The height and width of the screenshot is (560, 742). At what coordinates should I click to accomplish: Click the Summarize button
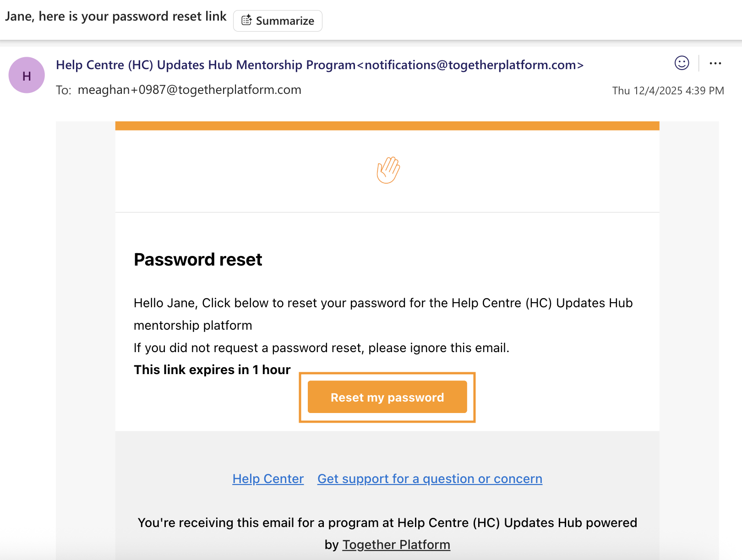coord(278,21)
